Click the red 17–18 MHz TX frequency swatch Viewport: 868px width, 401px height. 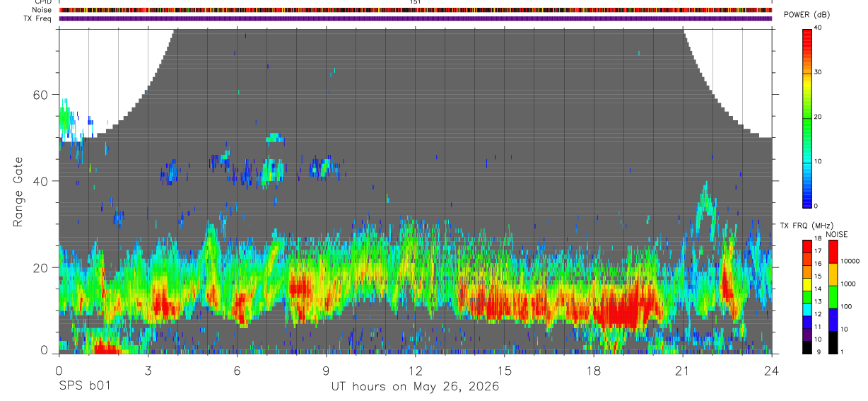pos(807,245)
